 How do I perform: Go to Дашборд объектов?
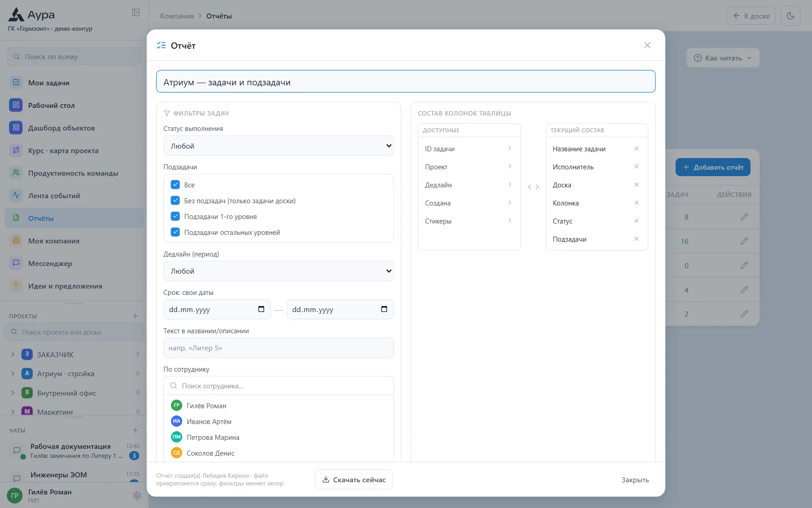pos(74,128)
